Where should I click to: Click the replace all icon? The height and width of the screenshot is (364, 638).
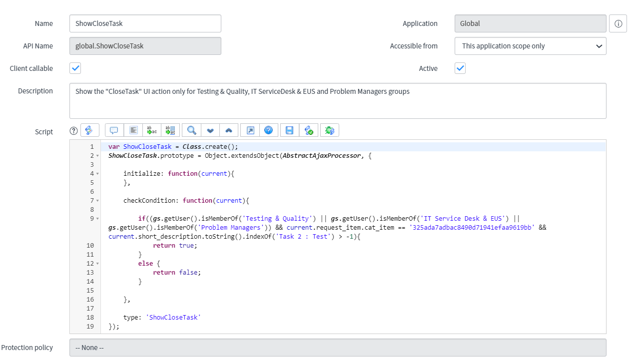[x=170, y=130]
